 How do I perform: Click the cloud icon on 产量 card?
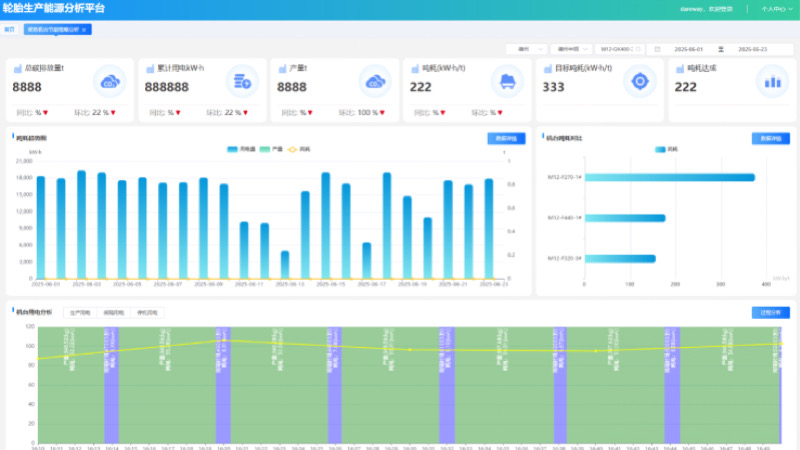tap(374, 81)
